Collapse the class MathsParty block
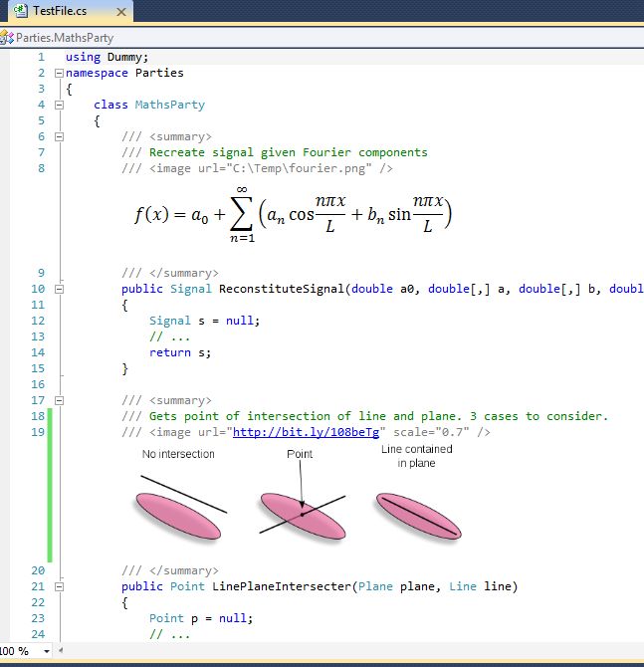This screenshot has width=644, height=667. point(58,105)
